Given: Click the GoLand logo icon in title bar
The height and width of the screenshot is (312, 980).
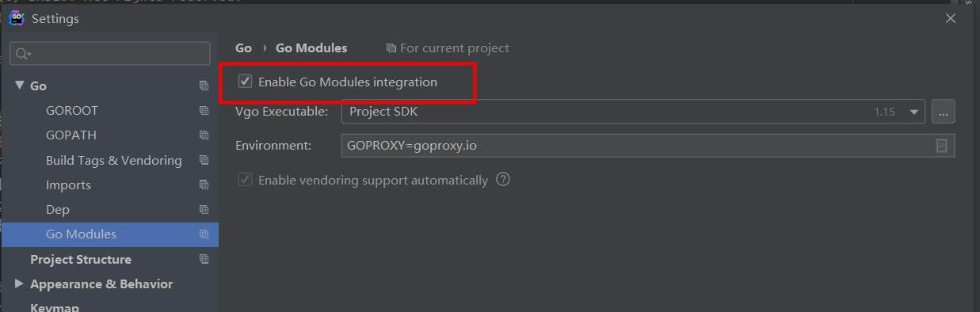Looking at the screenshot, I should [x=17, y=18].
